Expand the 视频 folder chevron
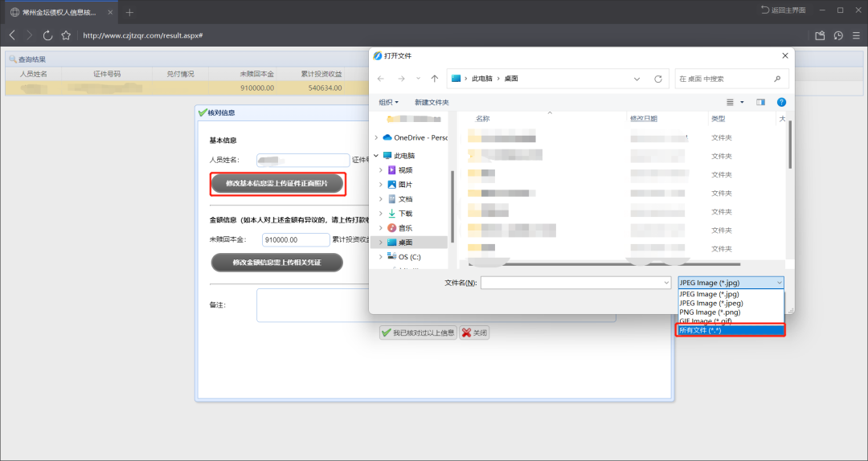The width and height of the screenshot is (868, 461). (381, 170)
